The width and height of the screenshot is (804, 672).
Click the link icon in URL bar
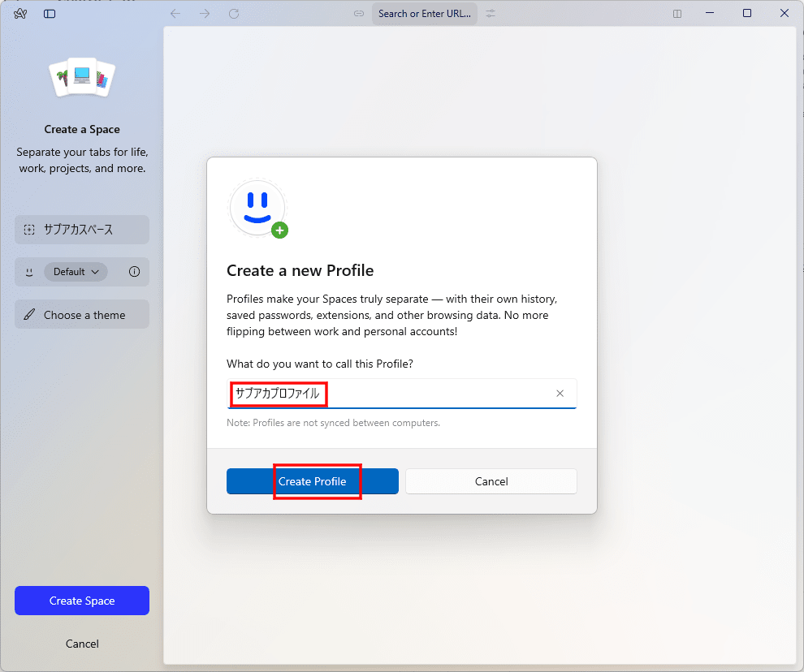click(359, 14)
